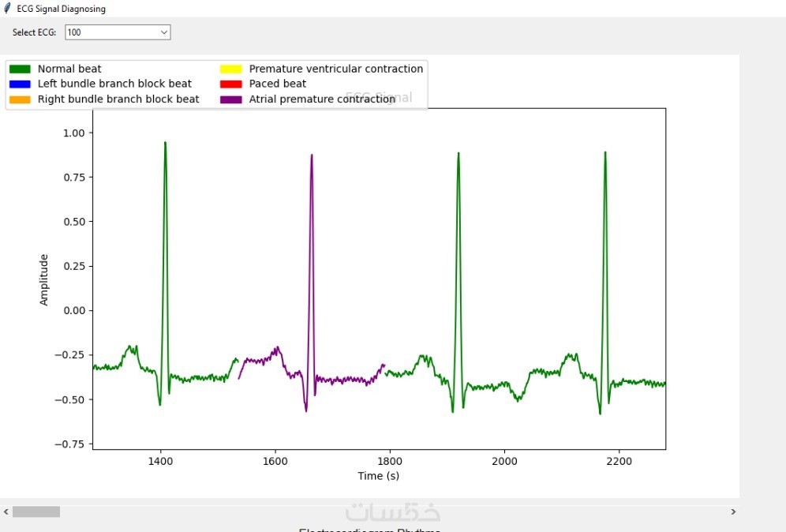Click the blue Left bundle branch block swatch
The image size is (786, 532).
(x=19, y=84)
